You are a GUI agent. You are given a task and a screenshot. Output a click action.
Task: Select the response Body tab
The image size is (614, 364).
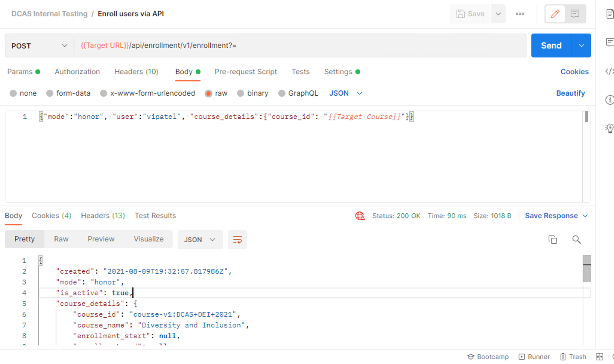coord(13,216)
